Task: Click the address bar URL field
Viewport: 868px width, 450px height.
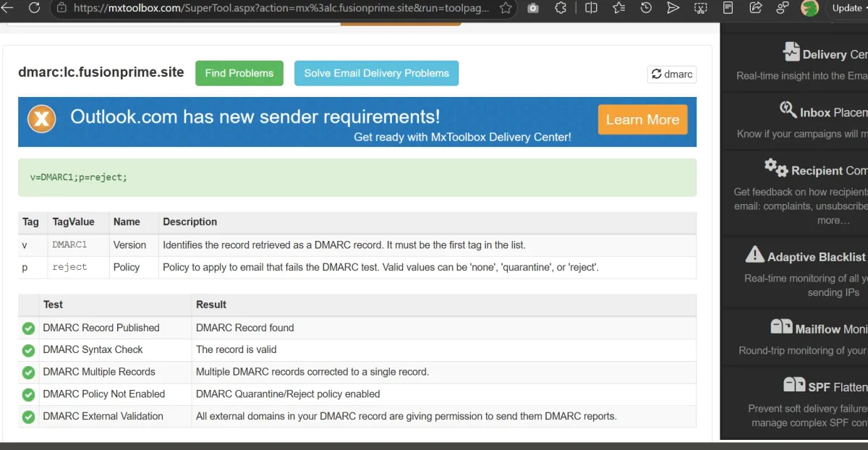Action: [x=281, y=8]
